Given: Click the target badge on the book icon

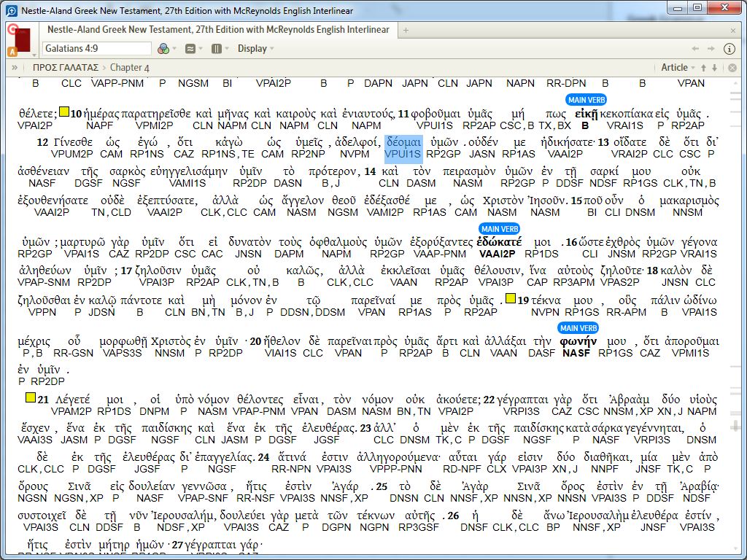Looking at the screenshot, I should click(x=13, y=29).
